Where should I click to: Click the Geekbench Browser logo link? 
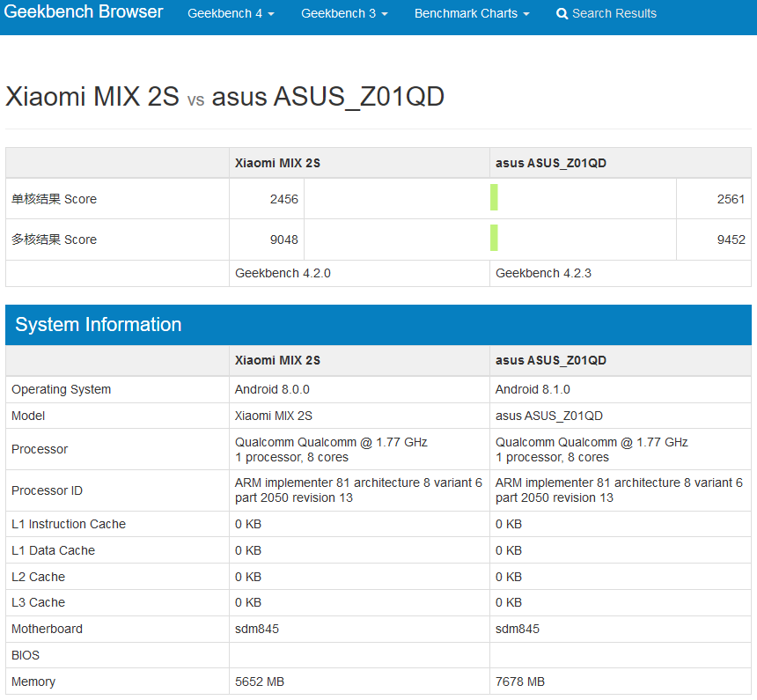(84, 11)
